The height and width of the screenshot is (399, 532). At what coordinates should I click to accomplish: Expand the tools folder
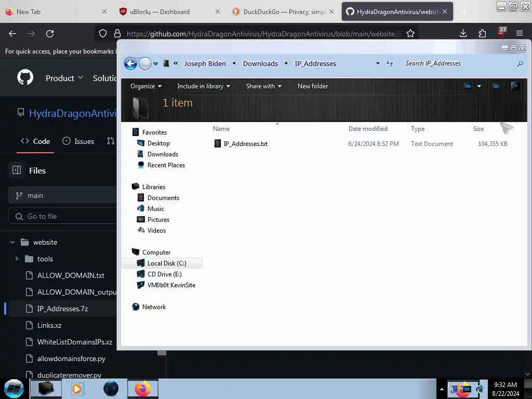[x=17, y=259]
